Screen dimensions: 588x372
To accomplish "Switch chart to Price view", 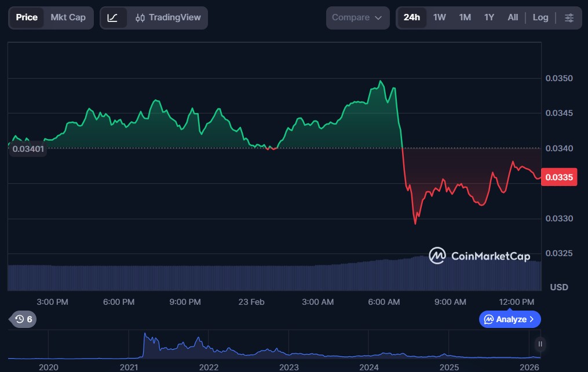I will (27, 17).
